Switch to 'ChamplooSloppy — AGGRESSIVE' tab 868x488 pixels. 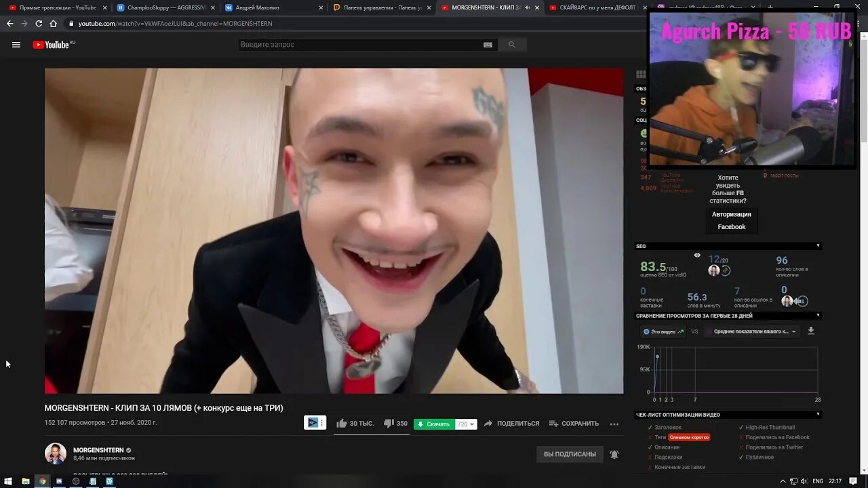166,7
